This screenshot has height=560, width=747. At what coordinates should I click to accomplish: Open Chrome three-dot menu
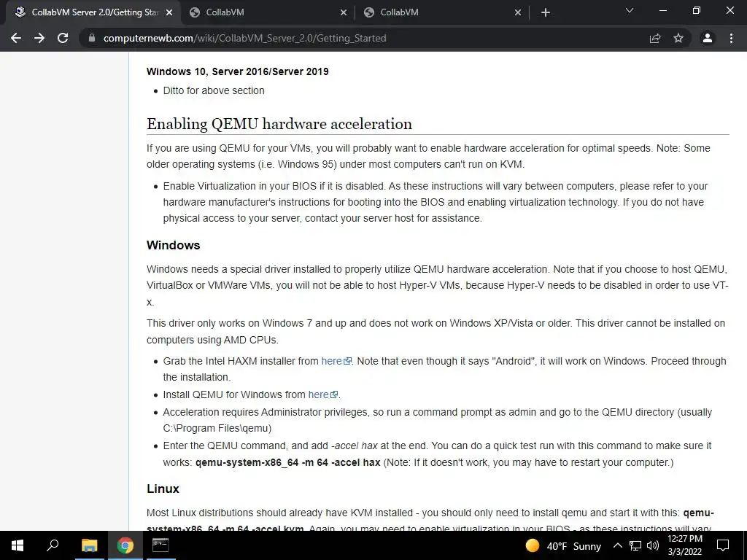pos(731,38)
